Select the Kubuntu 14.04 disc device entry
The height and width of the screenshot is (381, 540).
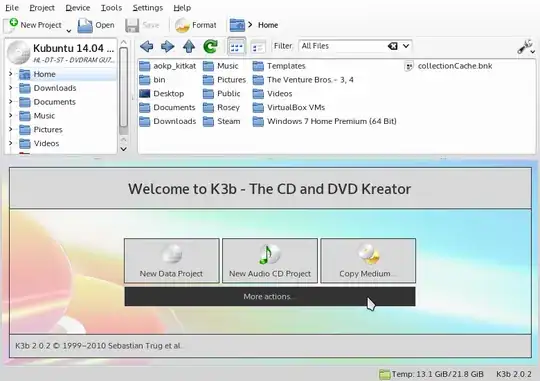point(61,52)
